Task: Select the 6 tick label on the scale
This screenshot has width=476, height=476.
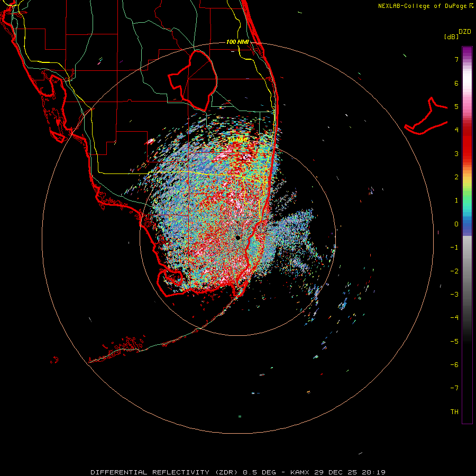Action: click(456, 83)
